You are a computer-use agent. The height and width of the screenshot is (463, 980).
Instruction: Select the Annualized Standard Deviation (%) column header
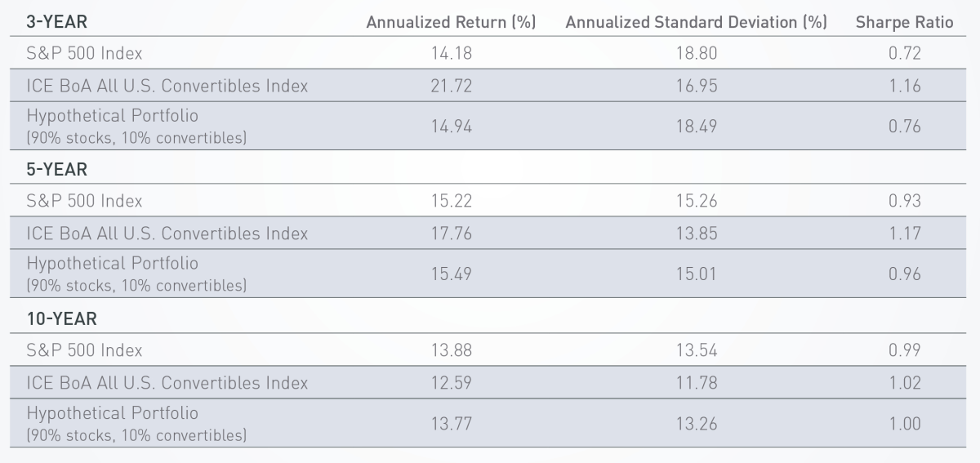(x=696, y=23)
